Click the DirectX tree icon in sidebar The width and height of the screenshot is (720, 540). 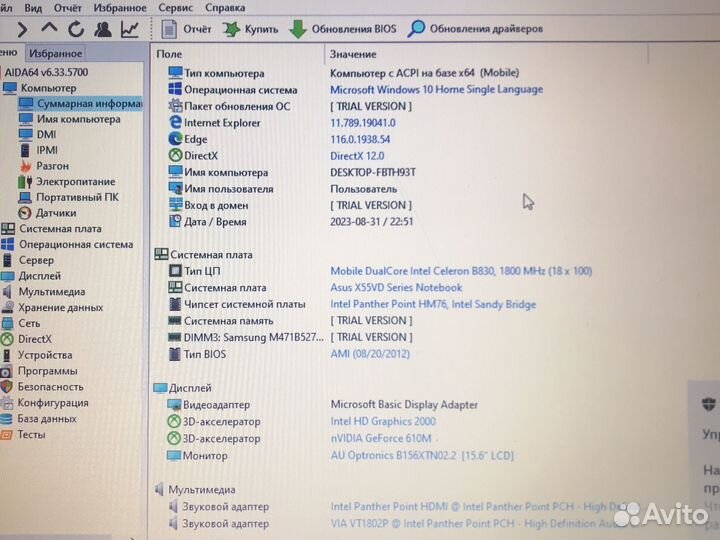(7, 339)
